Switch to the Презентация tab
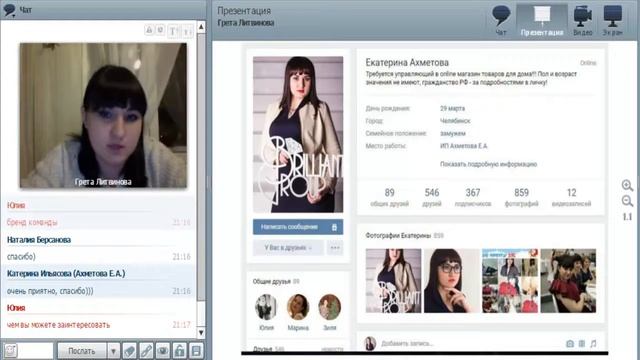Image resolution: width=640 pixels, height=360 pixels. click(542, 20)
